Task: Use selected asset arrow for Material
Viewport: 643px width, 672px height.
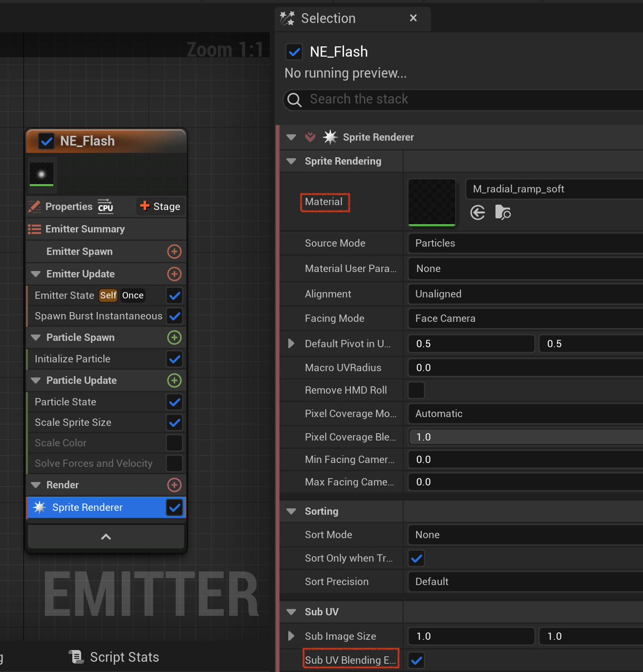Action: (x=478, y=213)
